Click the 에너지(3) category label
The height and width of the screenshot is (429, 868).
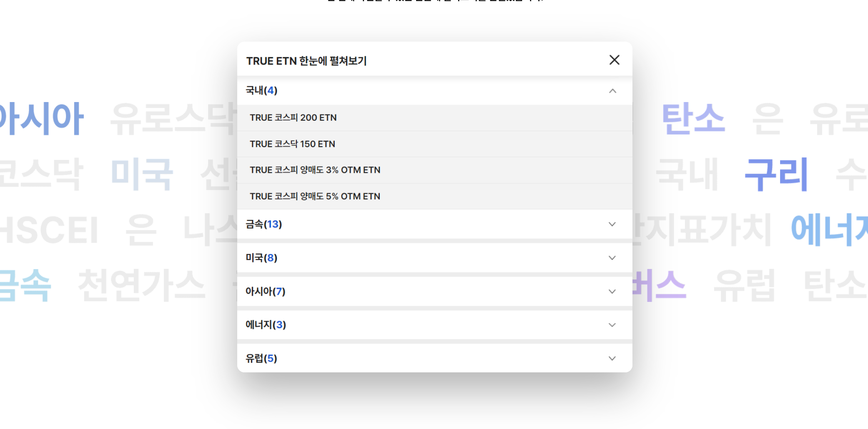tap(266, 324)
